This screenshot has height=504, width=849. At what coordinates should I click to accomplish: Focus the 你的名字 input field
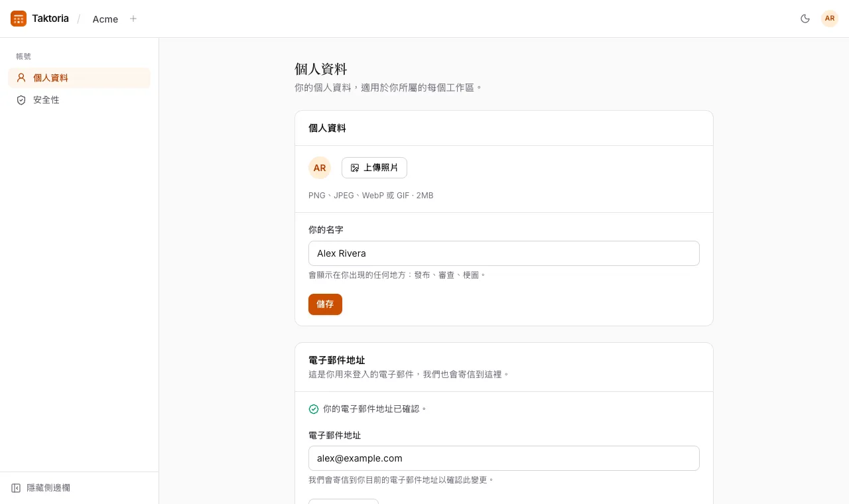point(504,253)
